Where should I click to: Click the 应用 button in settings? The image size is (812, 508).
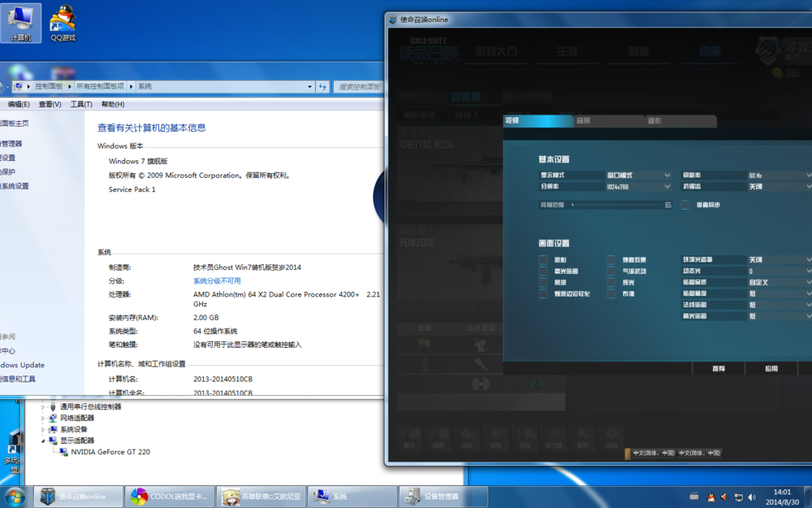[x=771, y=368]
